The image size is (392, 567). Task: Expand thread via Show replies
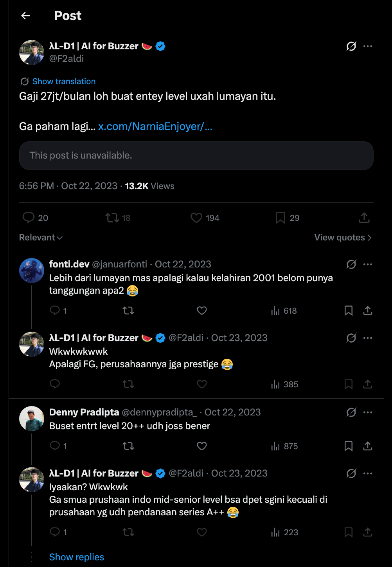[x=77, y=557]
